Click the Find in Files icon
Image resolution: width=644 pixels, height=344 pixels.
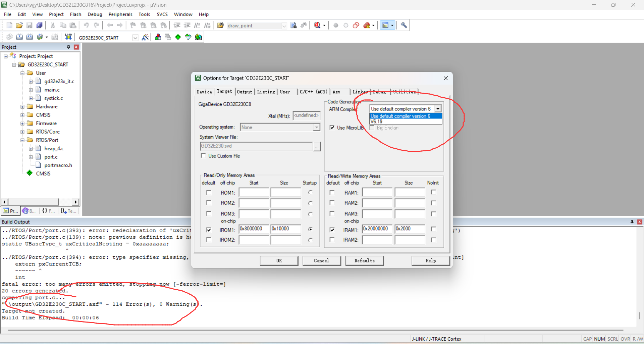coord(293,26)
